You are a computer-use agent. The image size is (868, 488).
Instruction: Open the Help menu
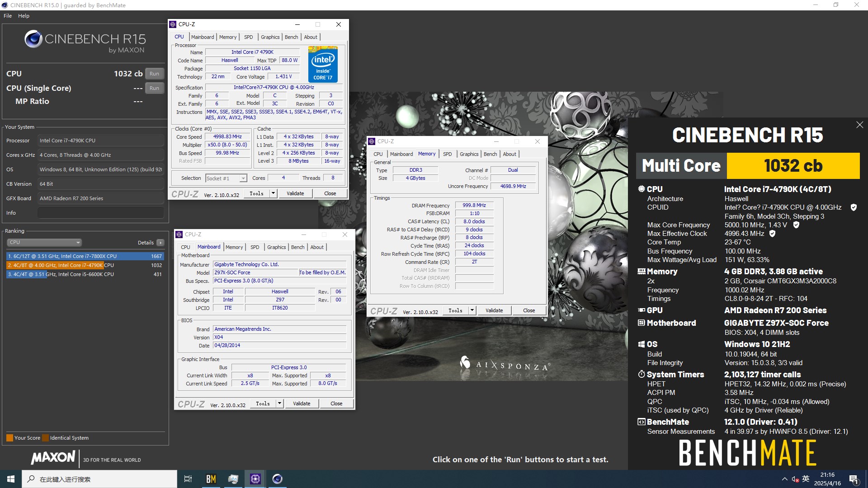(x=24, y=16)
